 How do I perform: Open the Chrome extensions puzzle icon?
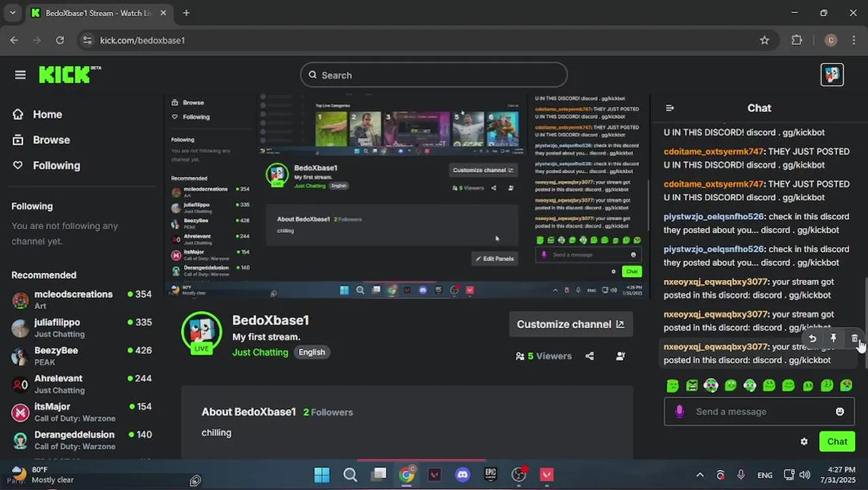point(797,40)
